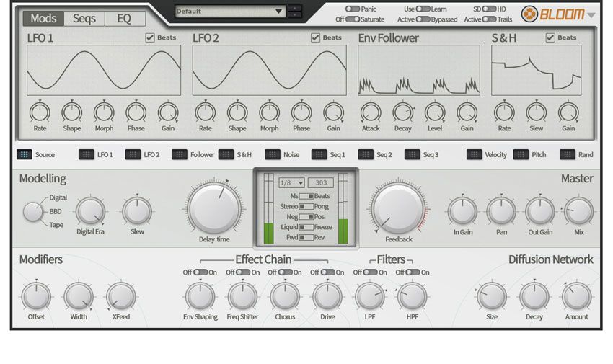Click the LPF cutoff knob

pos(370,297)
